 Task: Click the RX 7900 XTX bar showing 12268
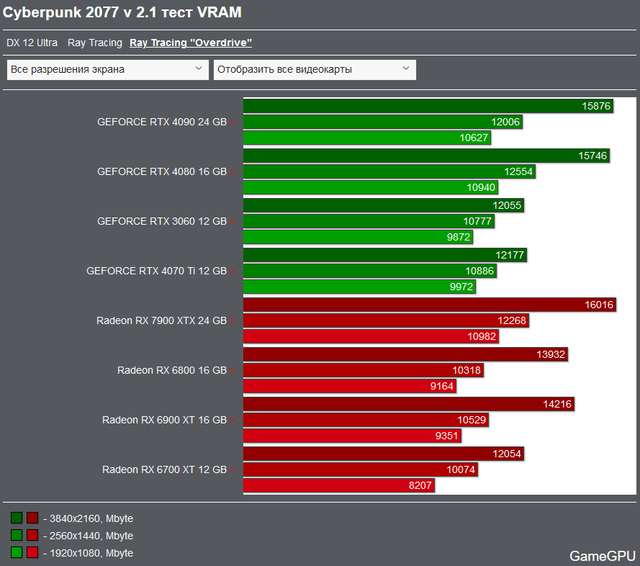(386, 321)
